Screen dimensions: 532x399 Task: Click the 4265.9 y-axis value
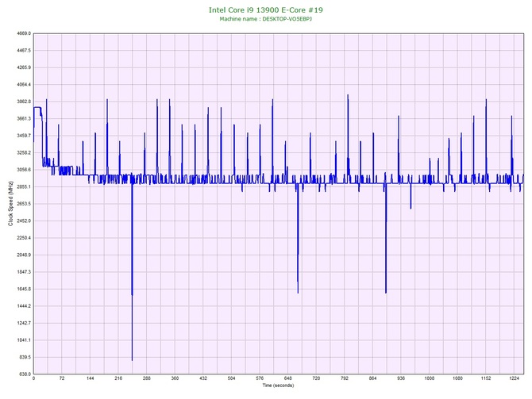click(24, 67)
